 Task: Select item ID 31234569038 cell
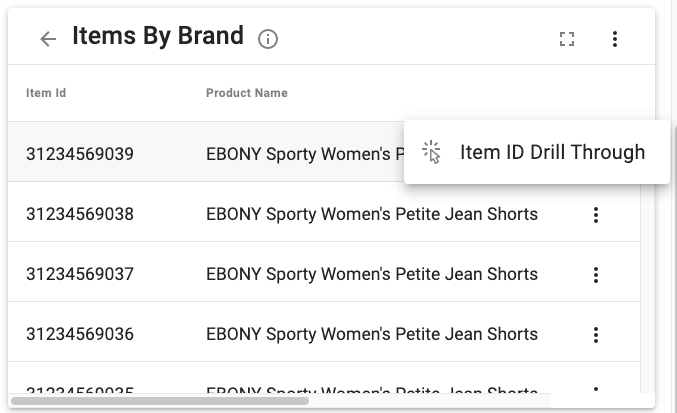coord(80,214)
